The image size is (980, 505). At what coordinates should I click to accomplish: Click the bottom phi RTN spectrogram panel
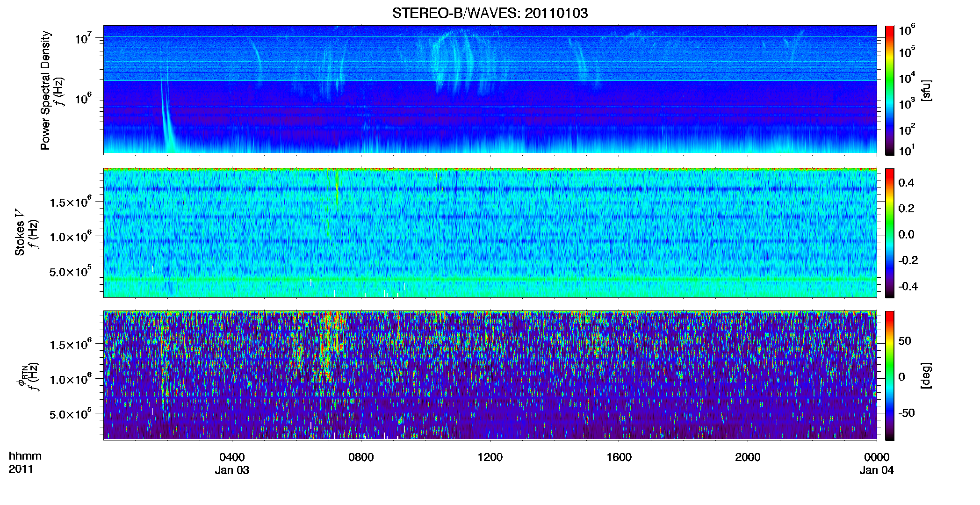coord(490,375)
